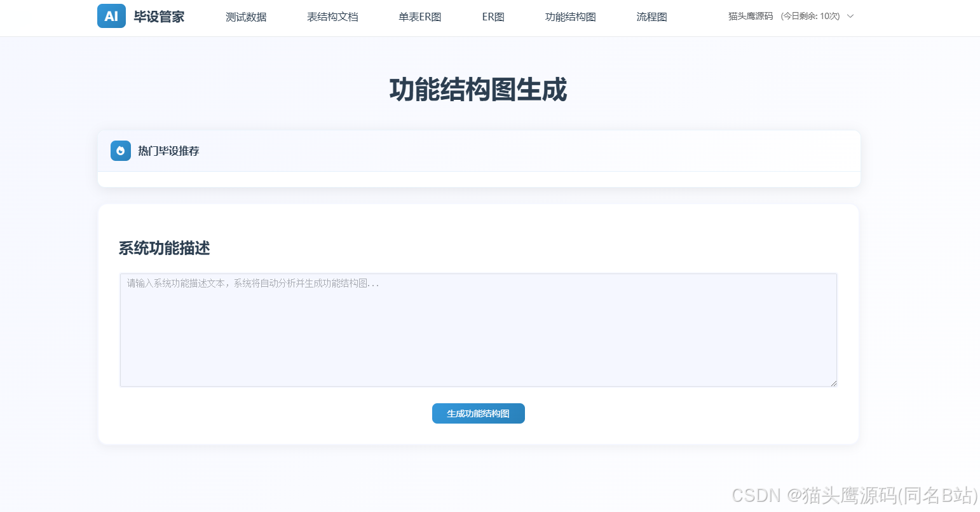The height and width of the screenshot is (512, 980).
Task: Expand the user dropdown chevron arrow
Action: pyautogui.click(x=850, y=17)
